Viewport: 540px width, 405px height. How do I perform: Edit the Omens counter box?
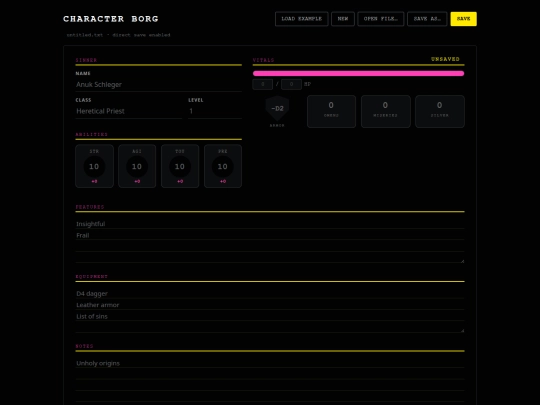click(x=331, y=111)
